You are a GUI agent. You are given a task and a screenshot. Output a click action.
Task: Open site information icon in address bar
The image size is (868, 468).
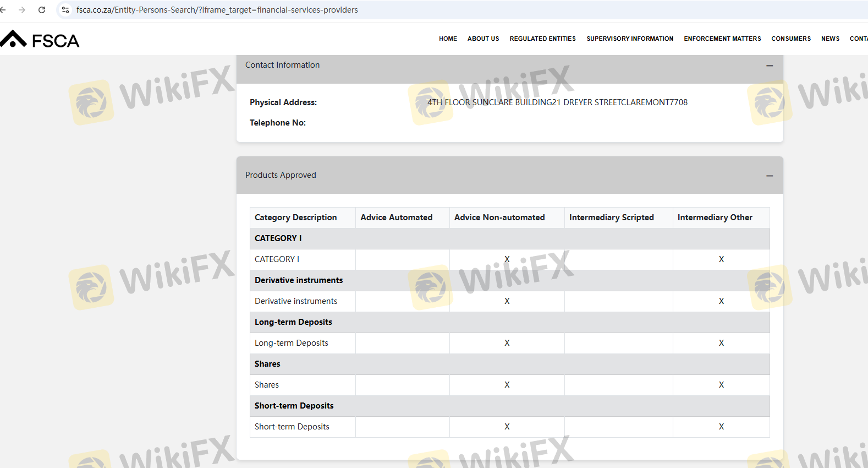65,10
